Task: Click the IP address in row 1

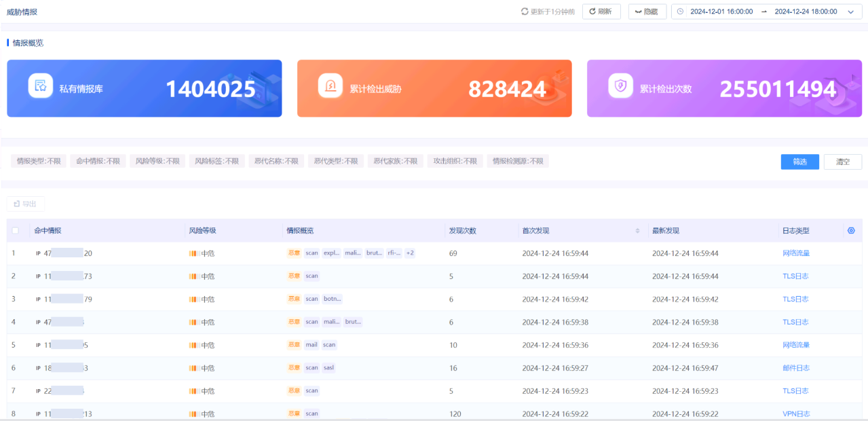Action: click(x=68, y=253)
